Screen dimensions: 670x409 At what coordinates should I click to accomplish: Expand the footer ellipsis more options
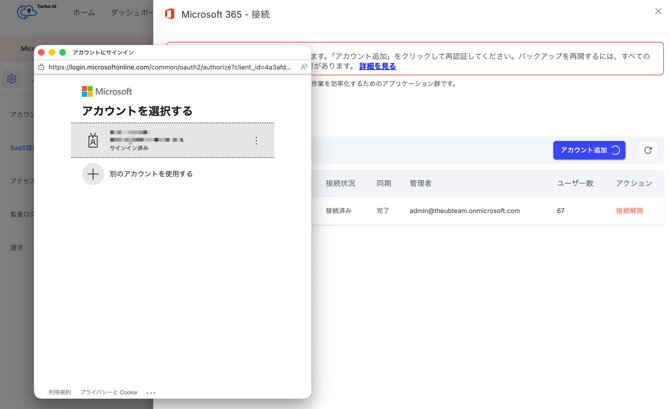151,392
